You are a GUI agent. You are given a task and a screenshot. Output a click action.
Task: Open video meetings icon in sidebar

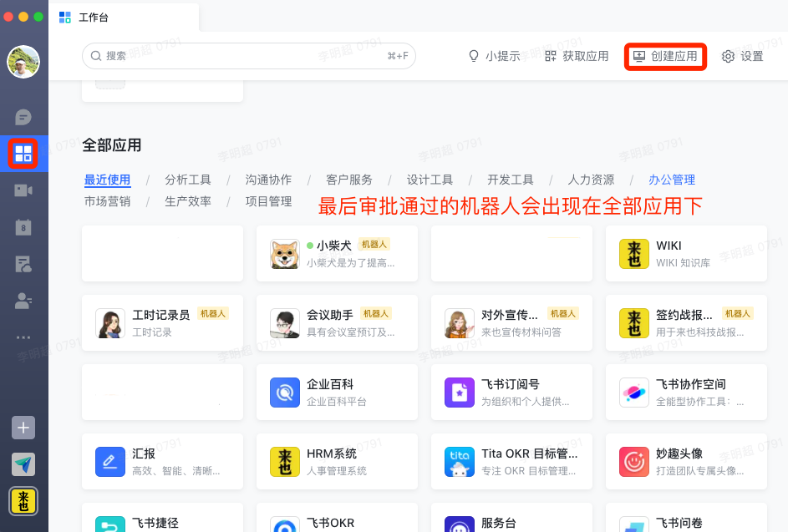tap(23, 190)
